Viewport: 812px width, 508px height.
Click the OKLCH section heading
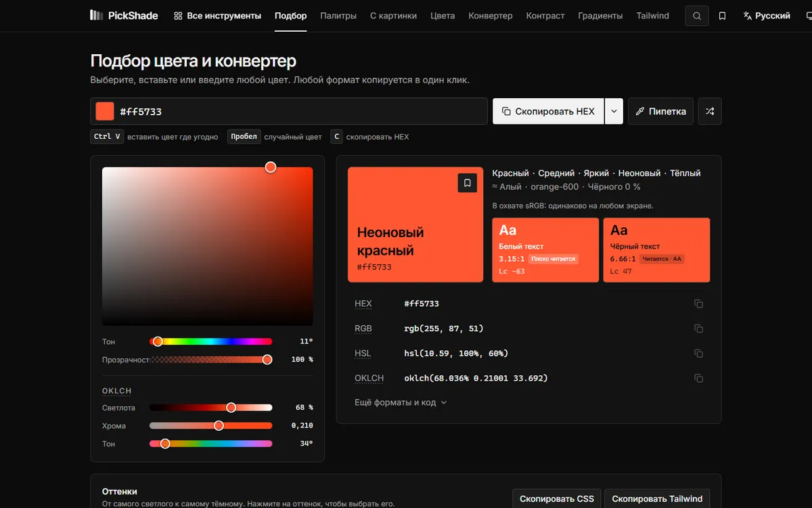[x=117, y=391]
